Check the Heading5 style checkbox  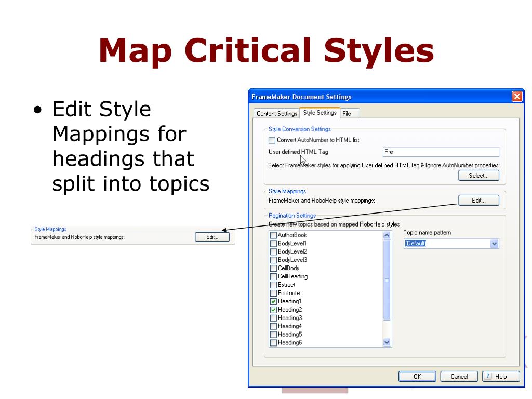point(273,335)
